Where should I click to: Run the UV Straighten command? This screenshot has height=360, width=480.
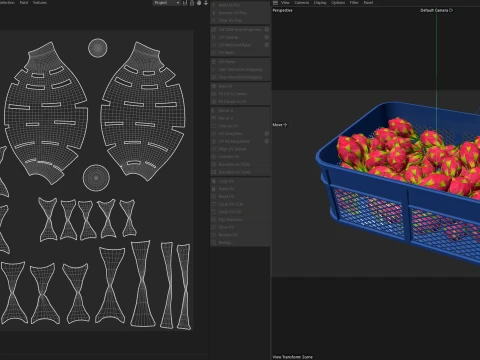pyautogui.click(x=237, y=133)
